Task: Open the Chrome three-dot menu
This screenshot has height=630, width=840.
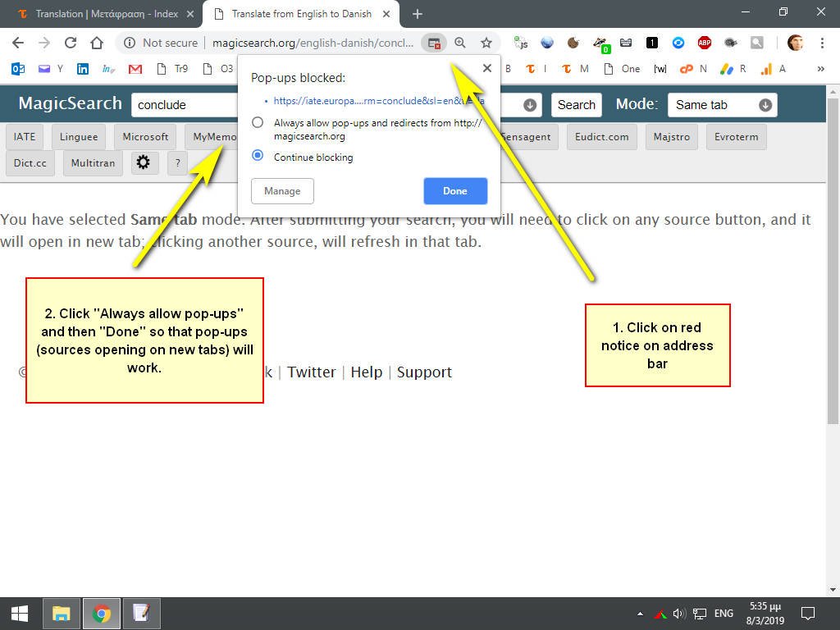Action: 823,43
